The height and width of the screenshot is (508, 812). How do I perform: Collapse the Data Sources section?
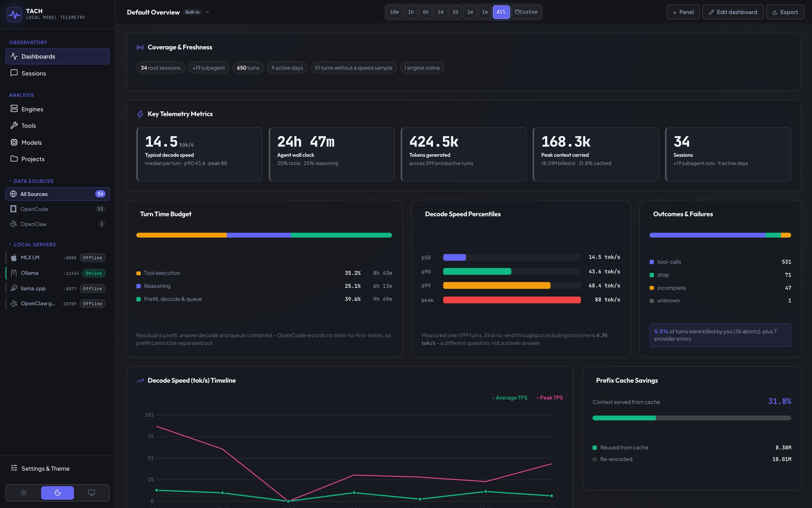point(31,181)
